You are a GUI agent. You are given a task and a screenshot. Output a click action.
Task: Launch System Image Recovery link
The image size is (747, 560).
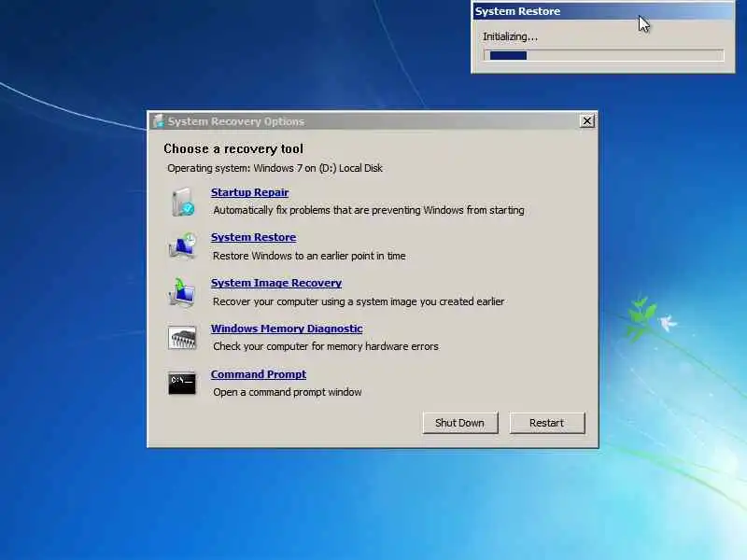pyautogui.click(x=276, y=283)
